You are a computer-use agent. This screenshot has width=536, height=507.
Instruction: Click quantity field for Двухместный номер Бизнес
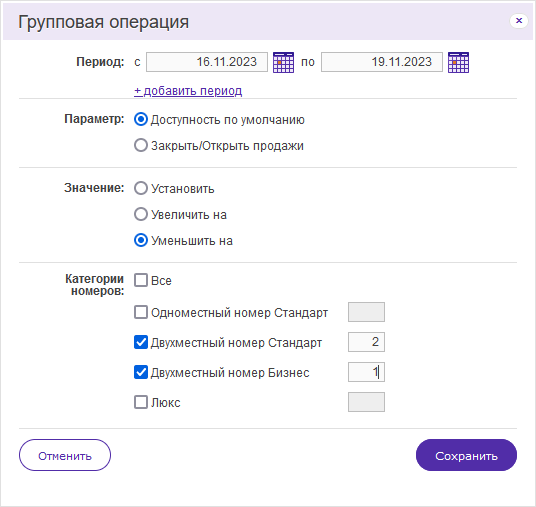point(366,372)
